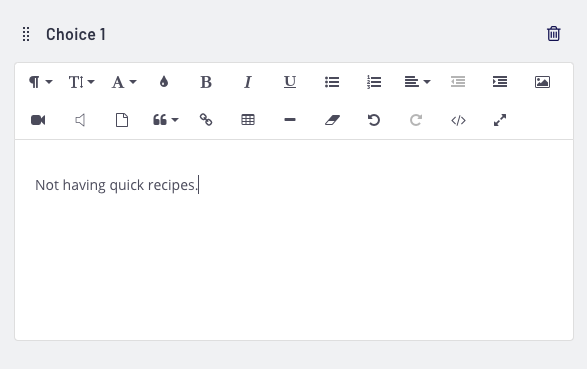587x369 pixels.
Task: Insert a bulleted unordered list
Action: pyautogui.click(x=332, y=82)
